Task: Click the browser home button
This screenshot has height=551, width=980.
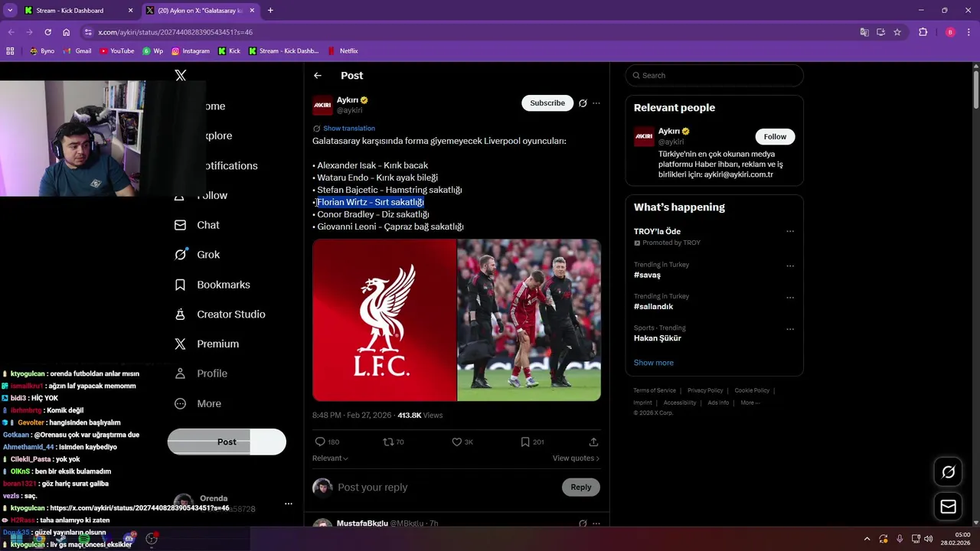Action: [67, 32]
